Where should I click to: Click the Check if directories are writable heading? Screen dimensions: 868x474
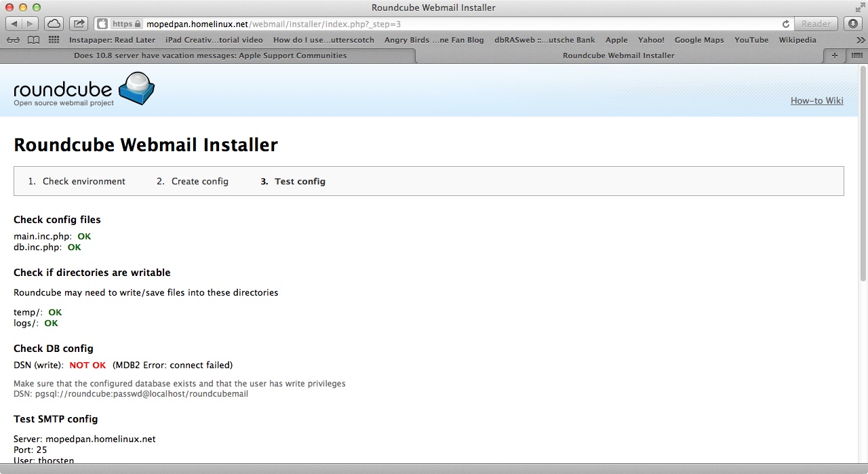[x=92, y=273]
